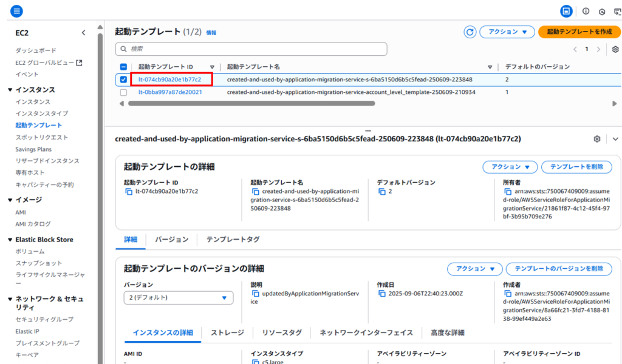The image size is (622, 364).
Task: Copy the 所有者 ARN value
Action: click(x=508, y=192)
